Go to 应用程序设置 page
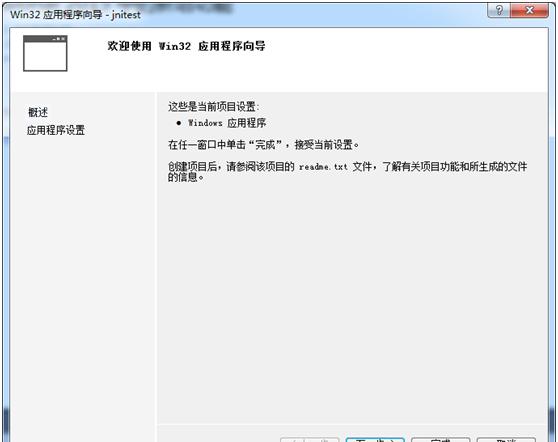This screenshot has height=442, width=558. [56, 130]
